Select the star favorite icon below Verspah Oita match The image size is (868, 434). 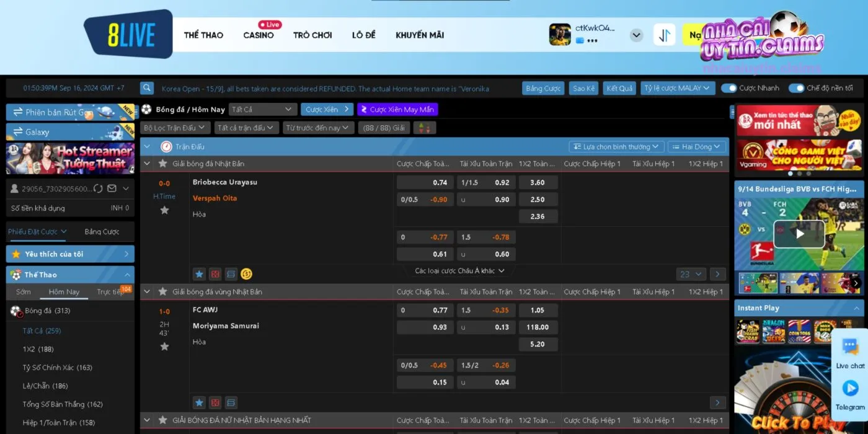pyautogui.click(x=164, y=210)
